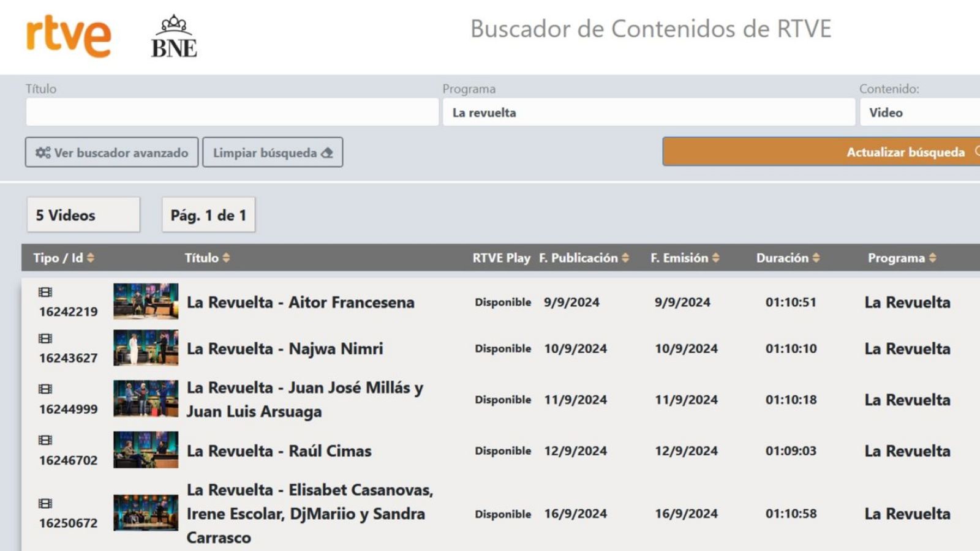
Task: Open episode La Revuelta - Raúl Cimas
Action: pyautogui.click(x=279, y=451)
